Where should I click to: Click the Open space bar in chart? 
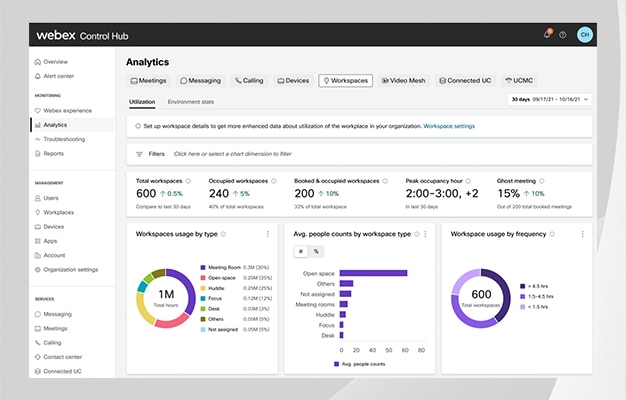[373, 273]
